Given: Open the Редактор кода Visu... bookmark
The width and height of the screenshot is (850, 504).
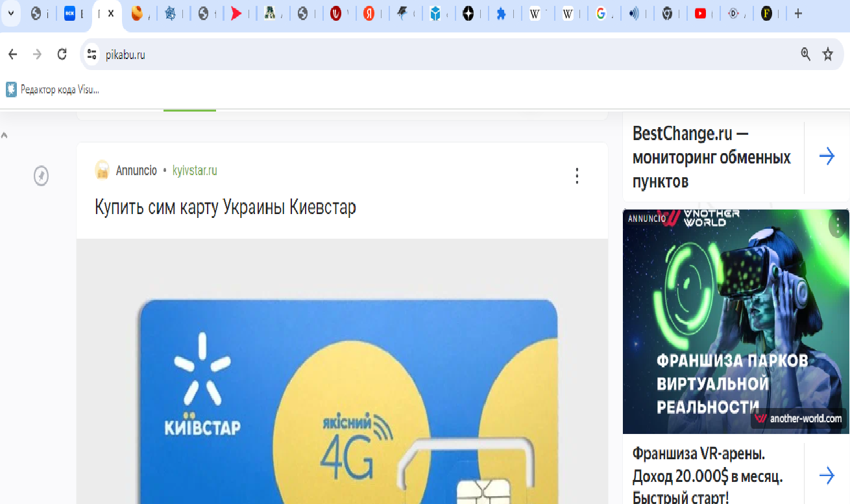Looking at the screenshot, I should point(53,90).
